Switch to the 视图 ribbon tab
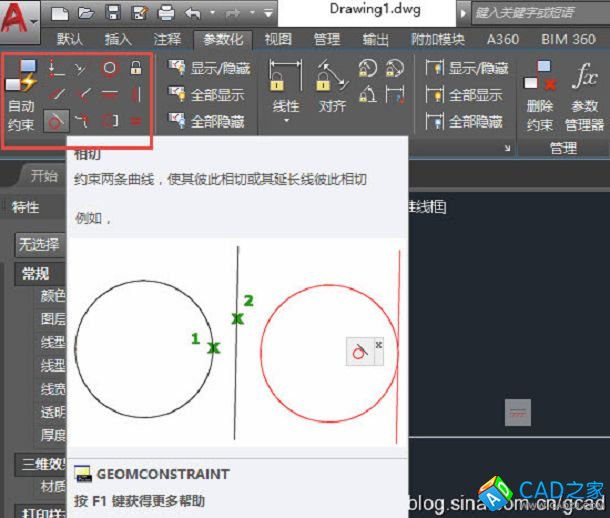 [279, 39]
